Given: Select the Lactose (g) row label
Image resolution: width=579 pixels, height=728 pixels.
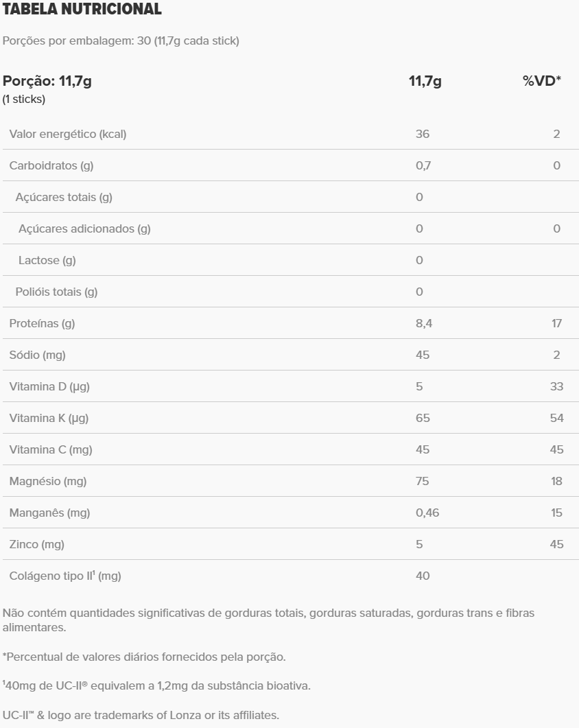Looking at the screenshot, I should point(47,260).
